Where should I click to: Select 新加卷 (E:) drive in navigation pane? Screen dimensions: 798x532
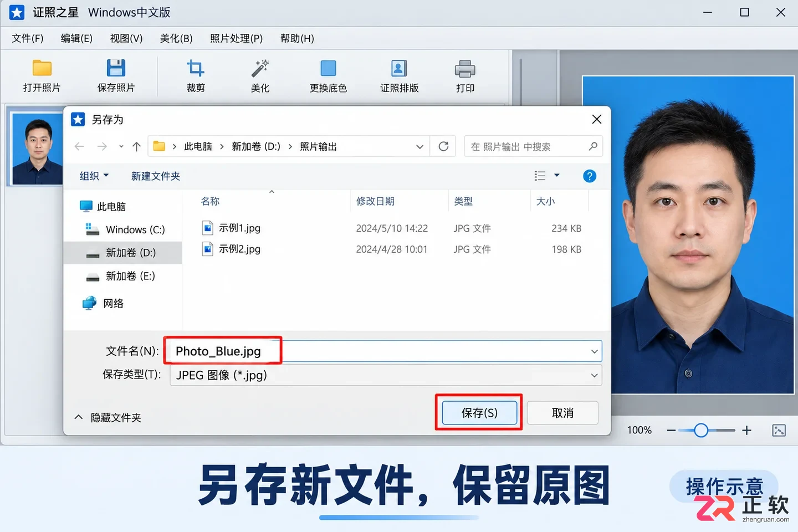coord(121,276)
